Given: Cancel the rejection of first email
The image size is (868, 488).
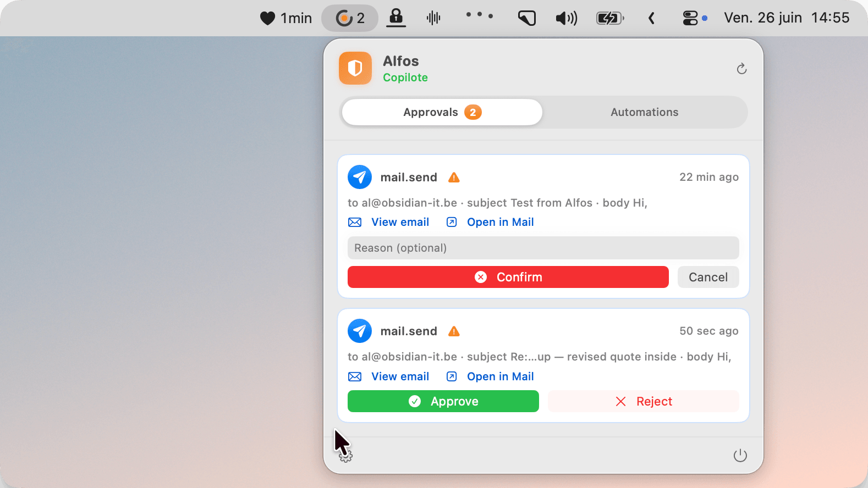Looking at the screenshot, I should [x=708, y=277].
